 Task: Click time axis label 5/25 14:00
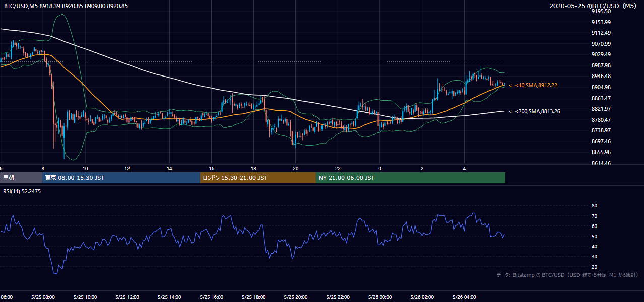click(x=169, y=297)
